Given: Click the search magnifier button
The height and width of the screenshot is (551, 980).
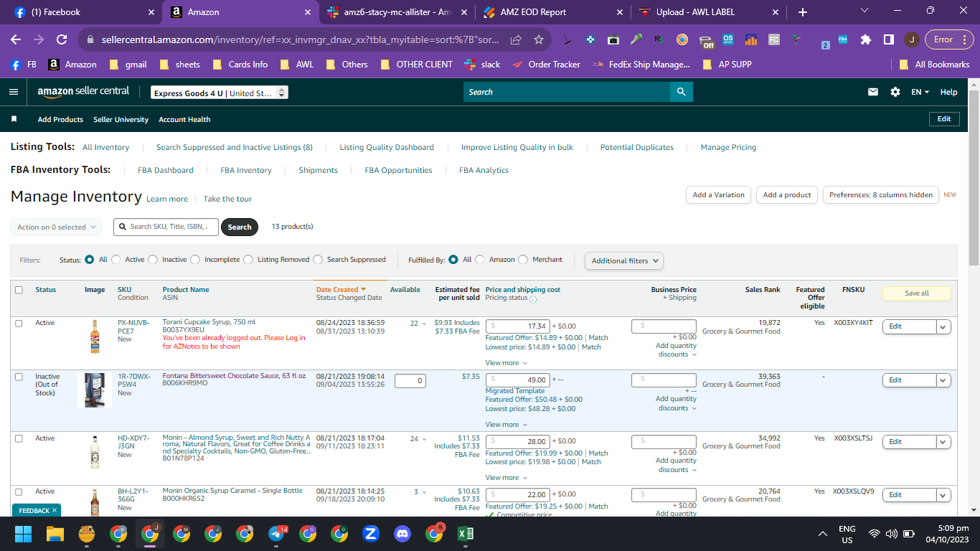Looking at the screenshot, I should click(681, 92).
